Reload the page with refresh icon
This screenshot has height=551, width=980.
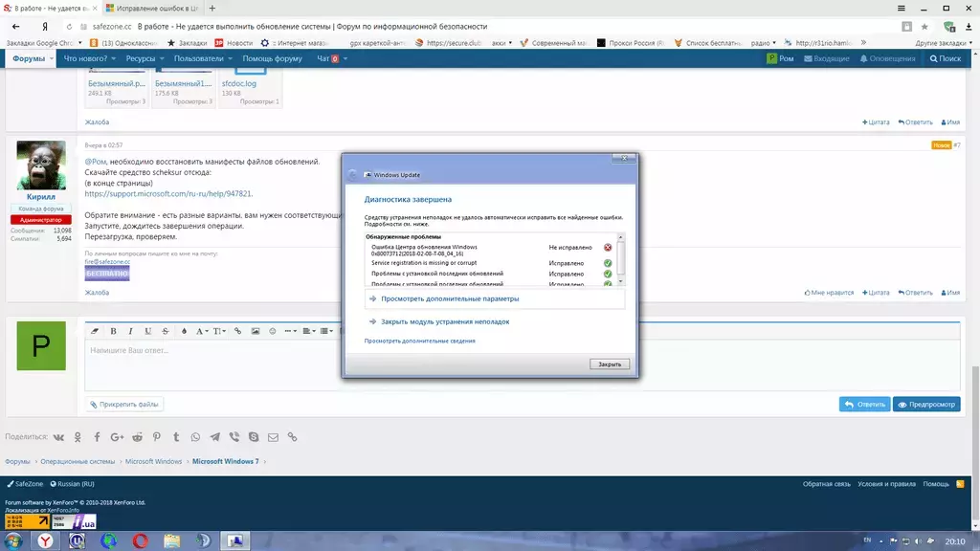pyautogui.click(x=69, y=27)
